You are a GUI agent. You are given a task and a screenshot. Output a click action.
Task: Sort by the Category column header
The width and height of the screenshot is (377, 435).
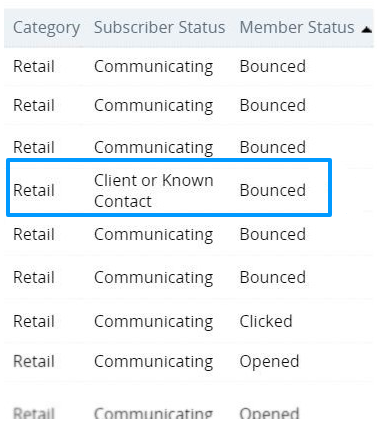pyautogui.click(x=46, y=28)
